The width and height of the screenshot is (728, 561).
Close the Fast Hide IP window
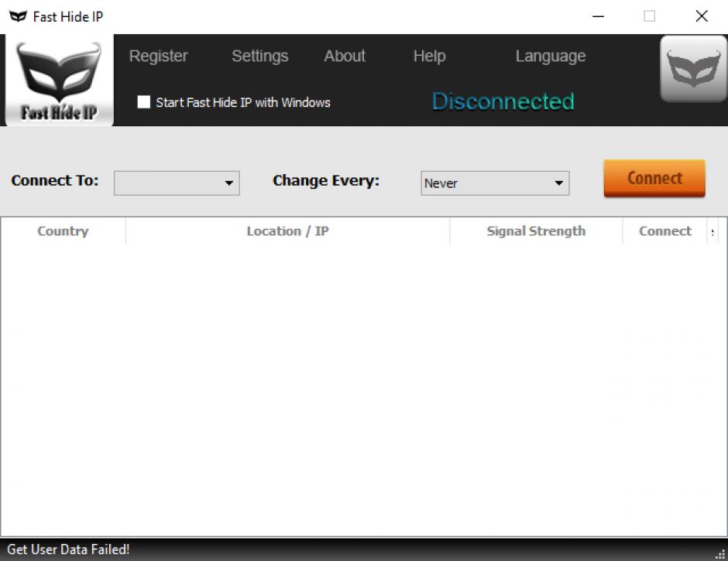pyautogui.click(x=702, y=16)
